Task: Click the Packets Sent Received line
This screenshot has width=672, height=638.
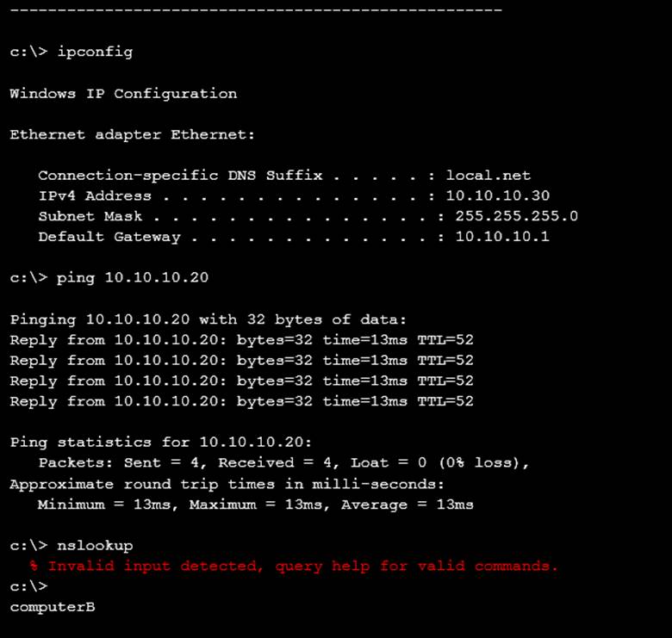Action: click(x=284, y=462)
